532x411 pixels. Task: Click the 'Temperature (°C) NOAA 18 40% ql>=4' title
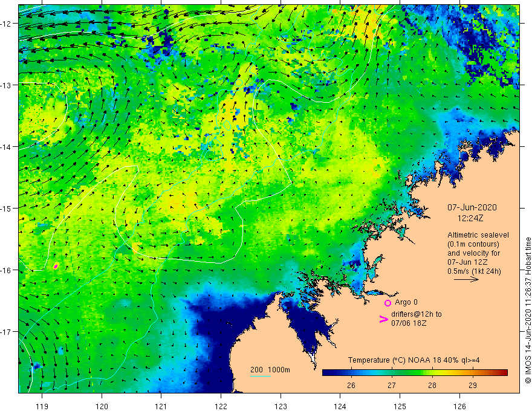pos(414,360)
